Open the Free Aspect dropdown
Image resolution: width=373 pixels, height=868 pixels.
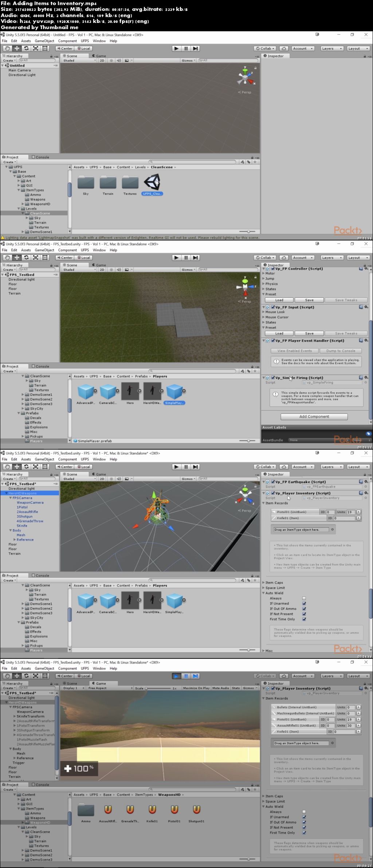tap(110, 688)
